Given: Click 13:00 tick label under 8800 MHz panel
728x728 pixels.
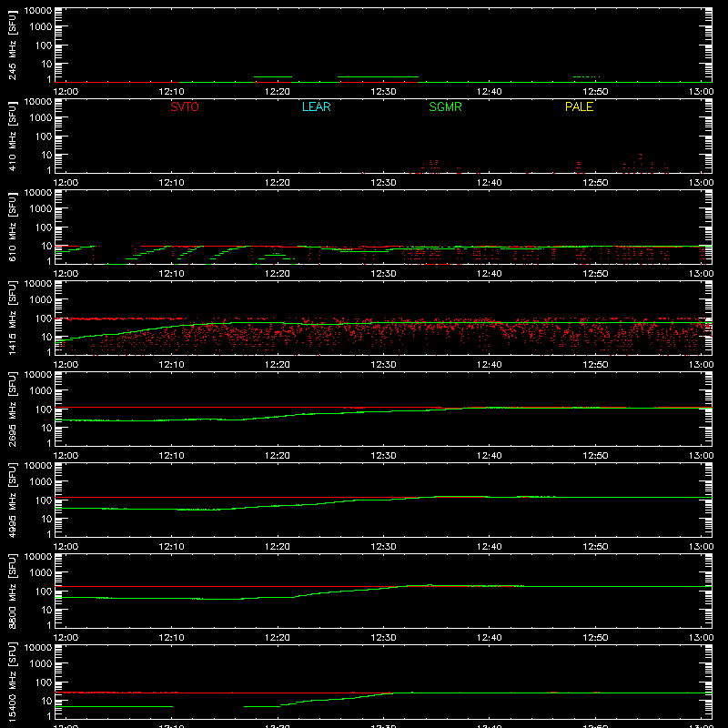Looking at the screenshot, I should click(701, 638).
